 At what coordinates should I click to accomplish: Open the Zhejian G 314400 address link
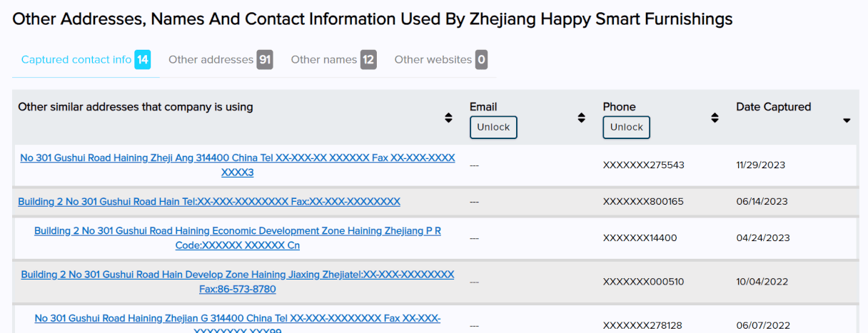click(x=238, y=324)
